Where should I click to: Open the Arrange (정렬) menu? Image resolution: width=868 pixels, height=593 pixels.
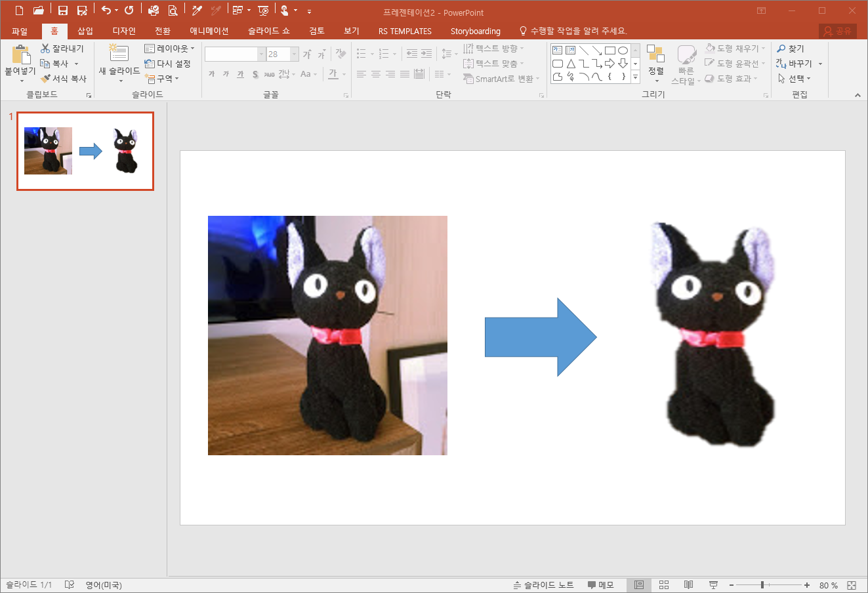point(656,63)
